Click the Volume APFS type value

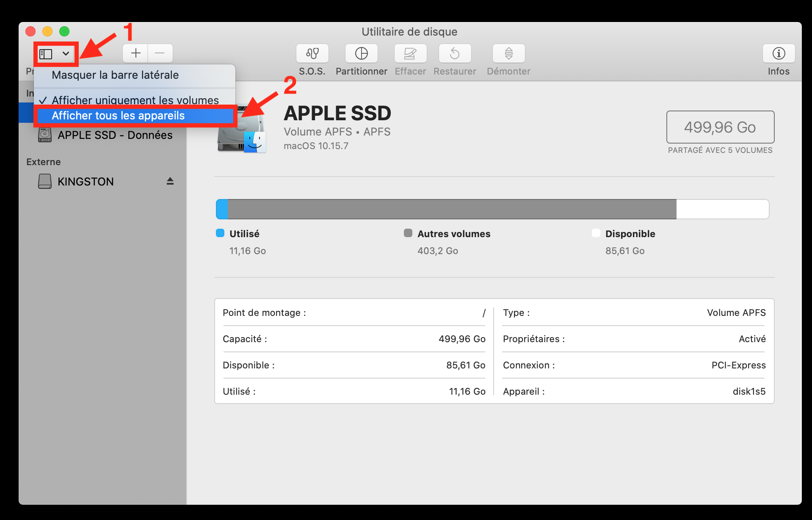tap(736, 313)
